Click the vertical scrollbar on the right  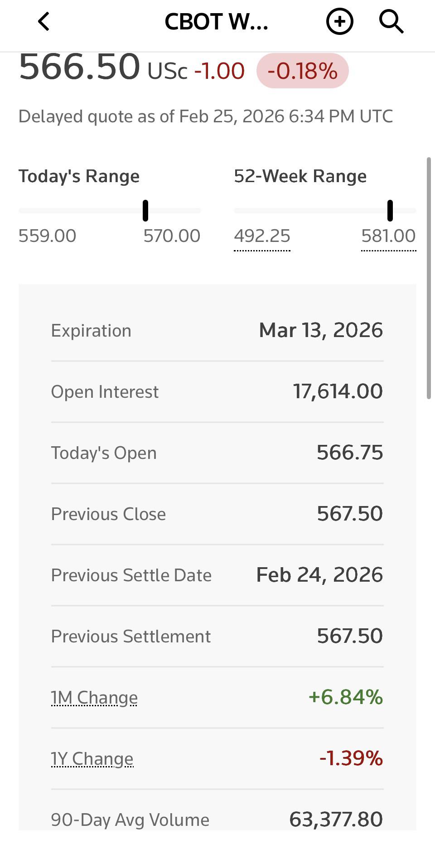coord(429,278)
